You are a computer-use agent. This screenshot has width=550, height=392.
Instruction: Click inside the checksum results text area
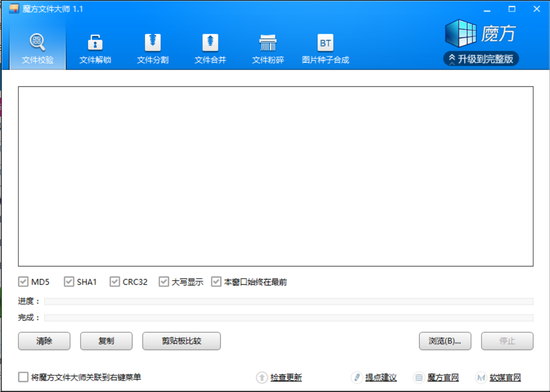point(276,176)
